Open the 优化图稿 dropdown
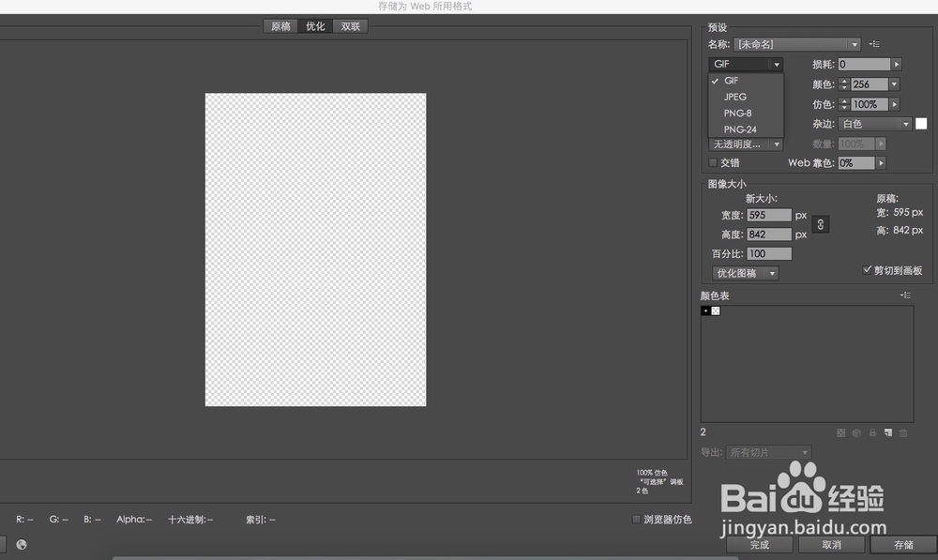Image resolution: width=938 pixels, height=560 pixels. [746, 273]
